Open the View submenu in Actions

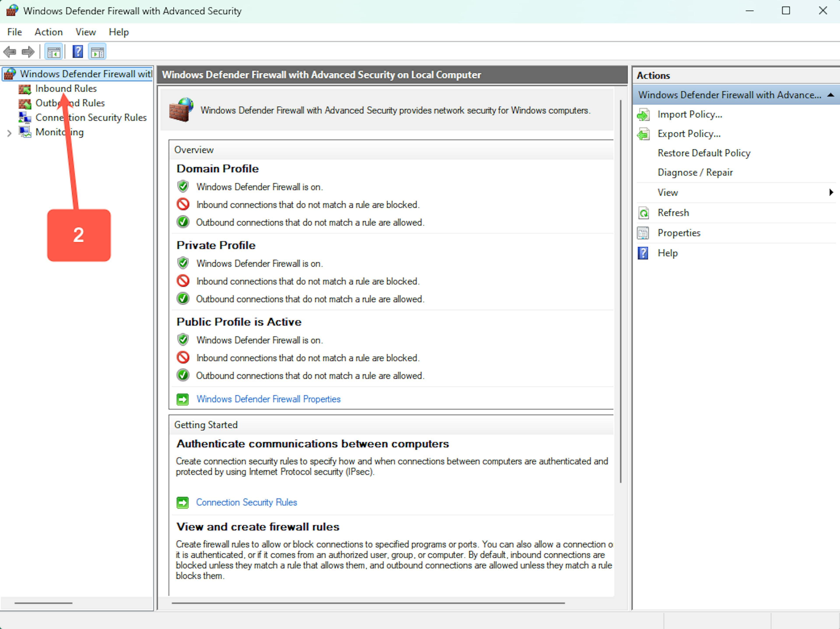(668, 193)
